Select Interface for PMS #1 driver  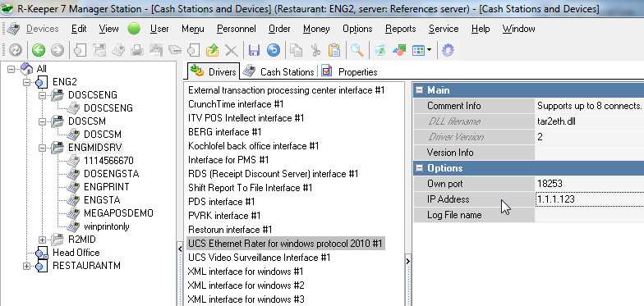[x=228, y=160]
